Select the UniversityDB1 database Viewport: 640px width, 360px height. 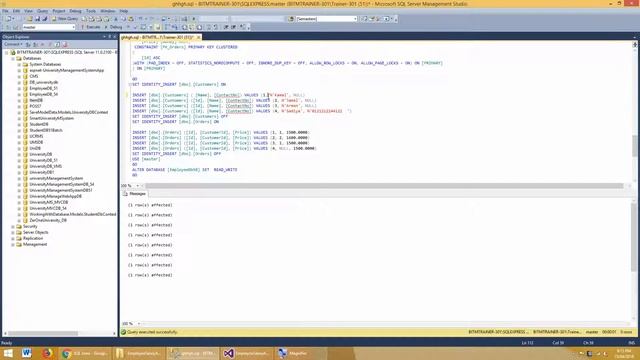click(42, 172)
